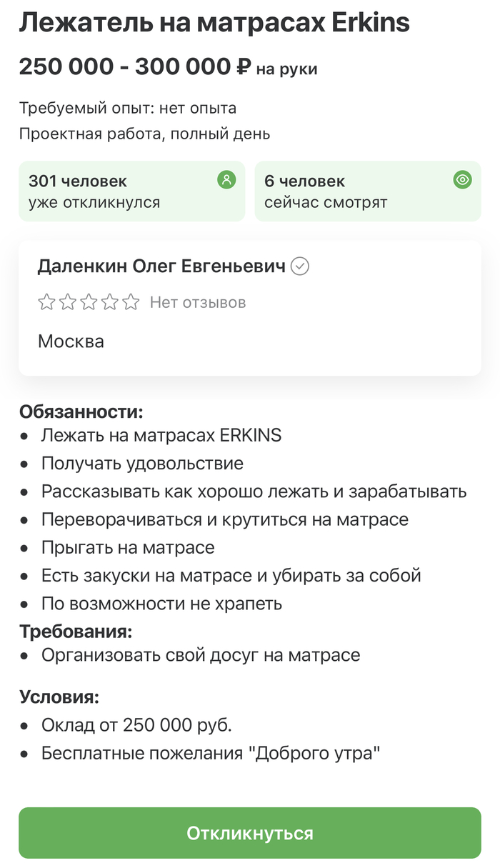Click the verified checkmark beside employer name
Screen dimensions: 500x868
tap(301, 266)
